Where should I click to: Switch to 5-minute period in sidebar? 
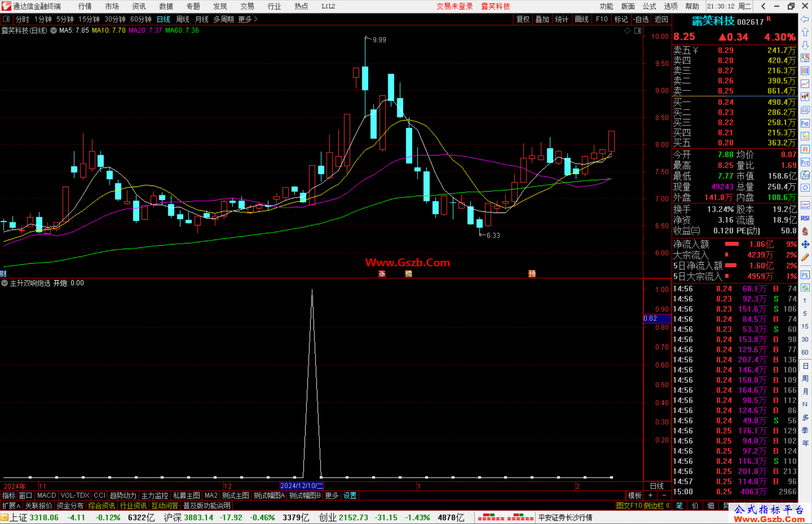click(x=804, y=313)
